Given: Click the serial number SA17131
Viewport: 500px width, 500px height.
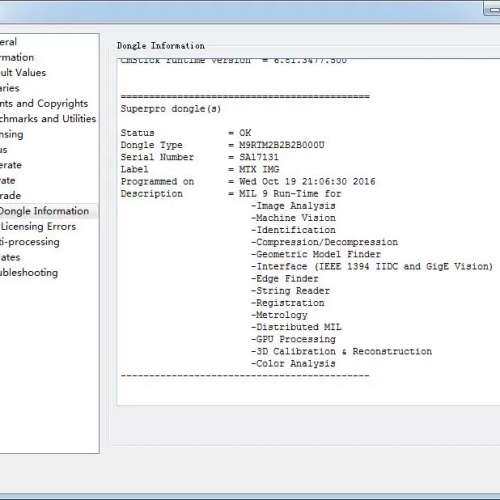Looking at the screenshot, I should point(259,157).
